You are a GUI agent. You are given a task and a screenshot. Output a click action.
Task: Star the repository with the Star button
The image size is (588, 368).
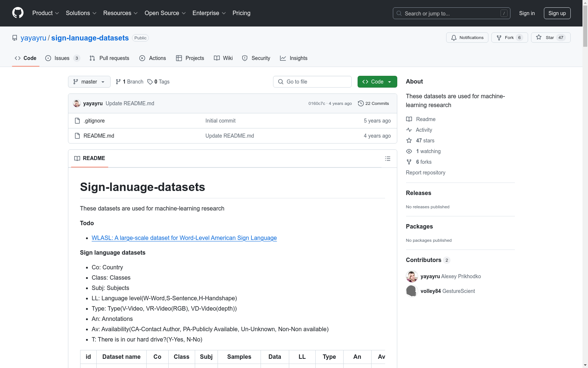pos(551,38)
